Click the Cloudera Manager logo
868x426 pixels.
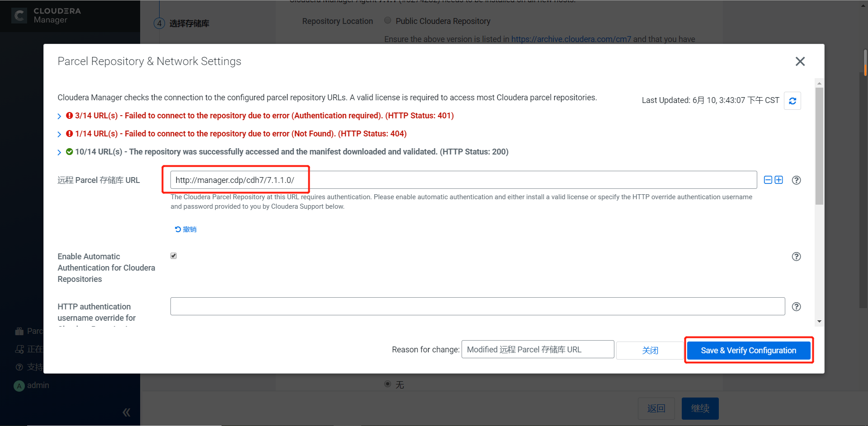click(46, 15)
